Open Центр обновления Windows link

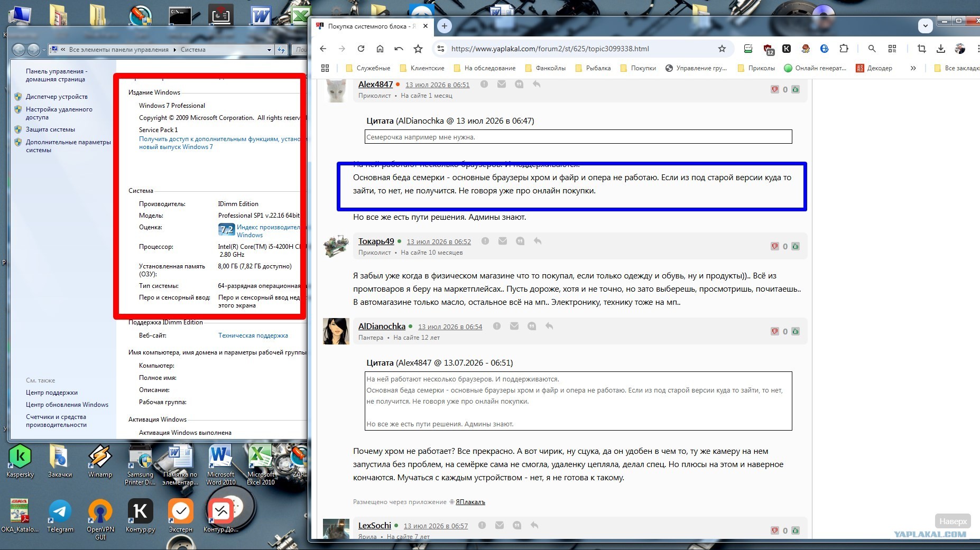coord(67,405)
